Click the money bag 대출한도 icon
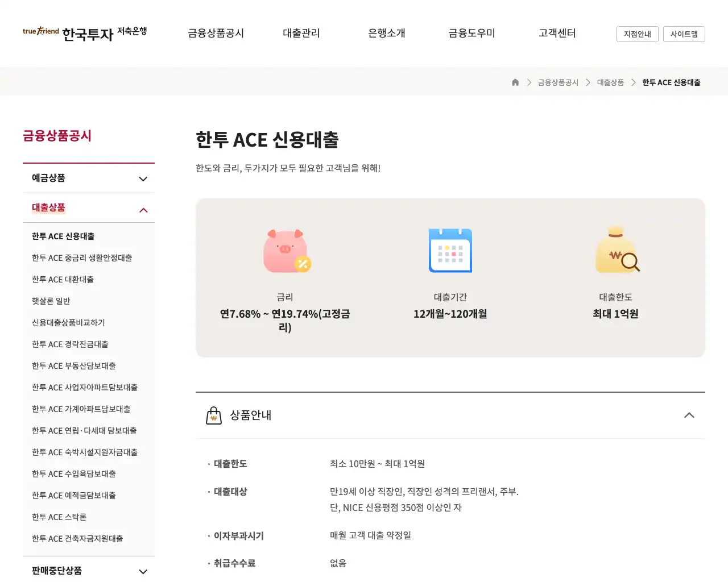 coord(617,250)
